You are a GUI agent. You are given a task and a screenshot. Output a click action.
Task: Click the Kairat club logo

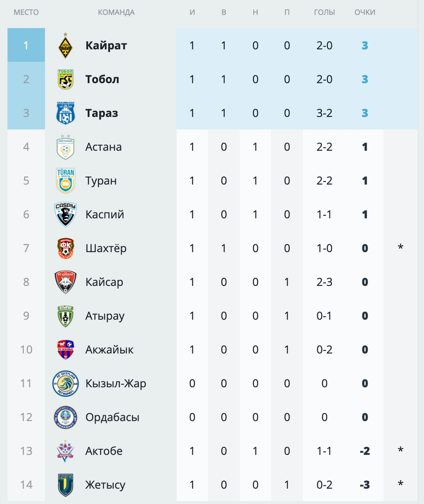[x=65, y=46]
